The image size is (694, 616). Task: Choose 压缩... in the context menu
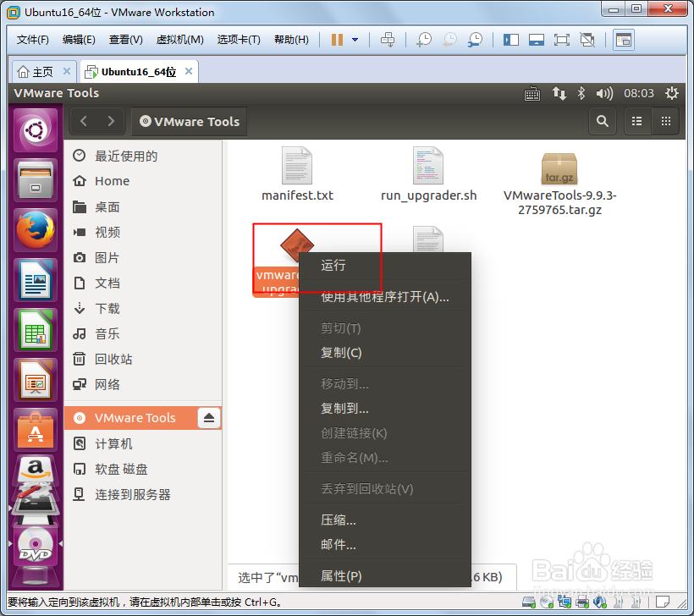[x=384, y=520]
